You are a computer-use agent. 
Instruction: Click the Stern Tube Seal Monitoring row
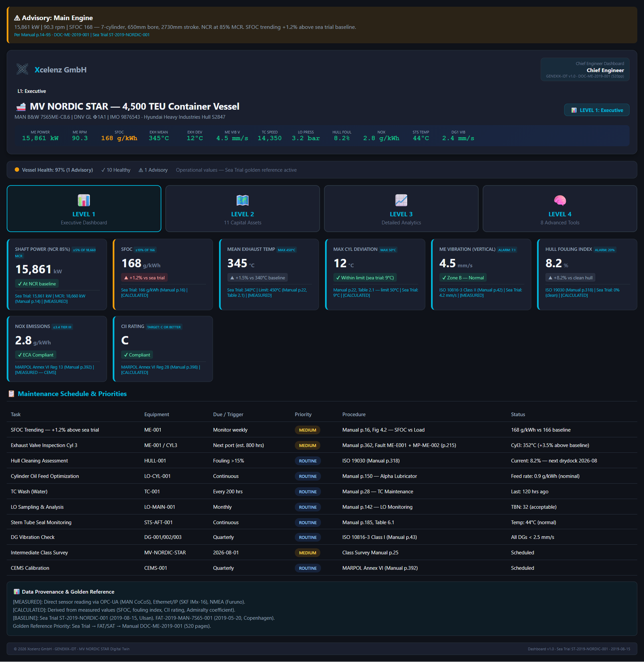click(322, 522)
